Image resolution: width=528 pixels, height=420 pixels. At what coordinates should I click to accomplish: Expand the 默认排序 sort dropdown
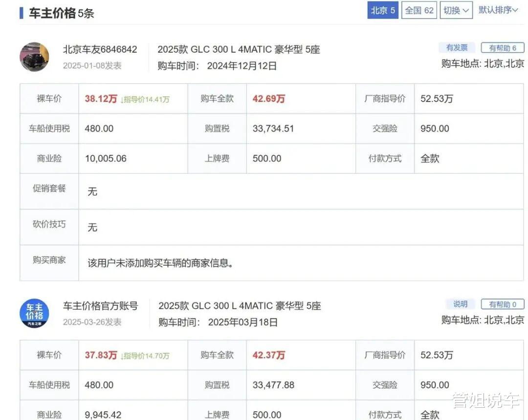[x=498, y=10]
